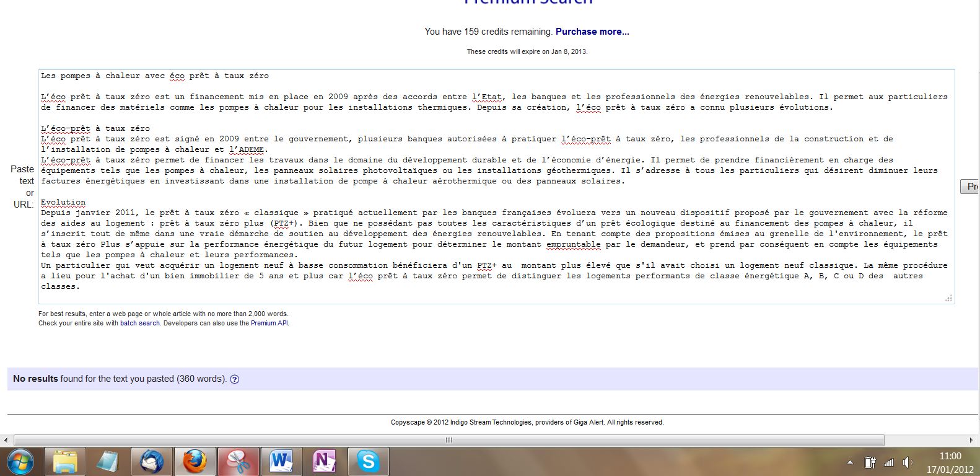
Task: Open OneNote from the taskbar
Action: point(324,462)
